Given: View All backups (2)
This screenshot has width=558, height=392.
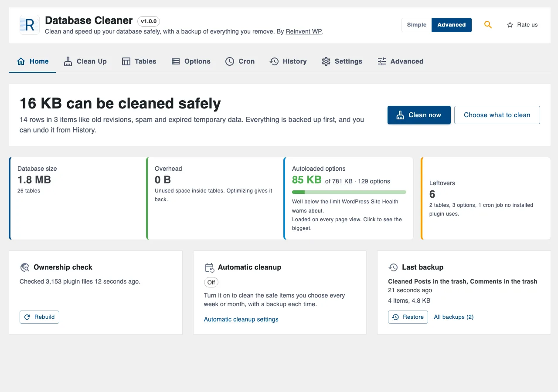Looking at the screenshot, I should tap(454, 317).
